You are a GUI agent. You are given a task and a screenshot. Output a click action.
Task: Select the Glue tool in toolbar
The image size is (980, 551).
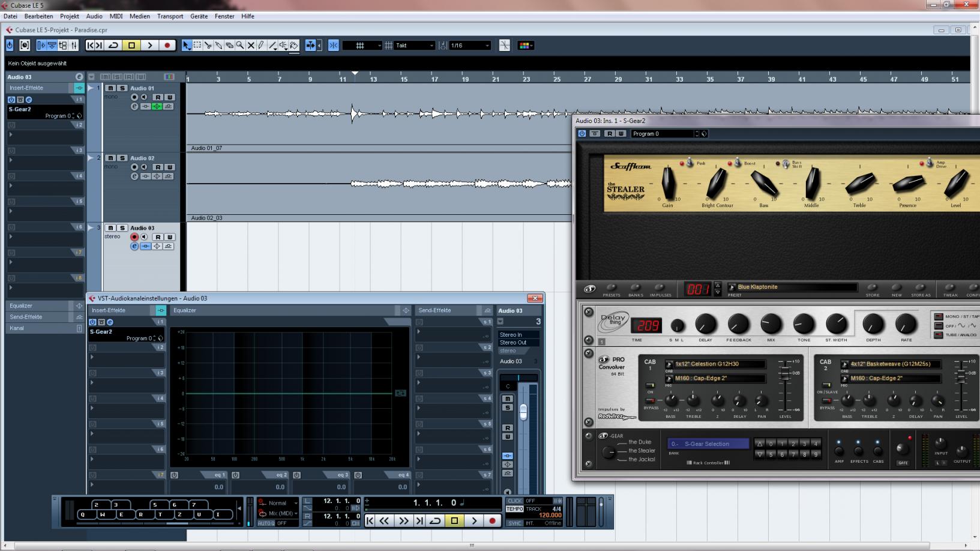point(218,46)
